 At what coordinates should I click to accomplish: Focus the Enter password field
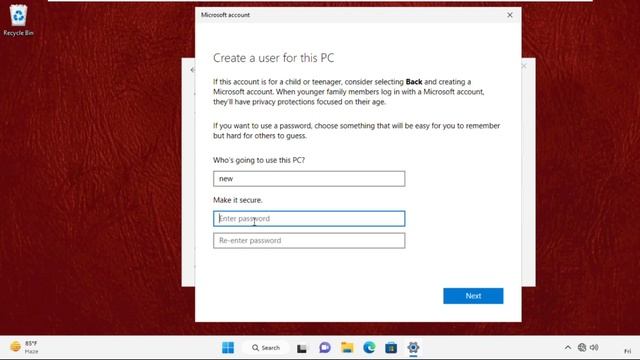[x=309, y=219]
